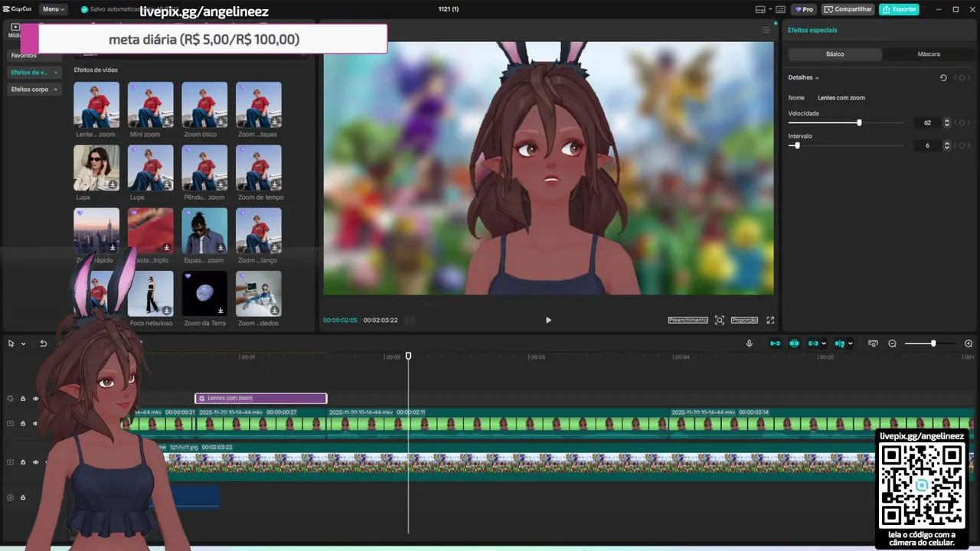Click the Intervalo value field showing 6
Image resolution: width=980 pixels, height=551 pixels.
tap(927, 145)
